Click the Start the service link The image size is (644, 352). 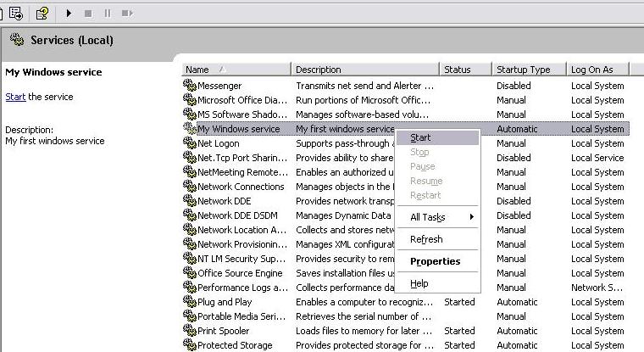pyautogui.click(x=15, y=97)
